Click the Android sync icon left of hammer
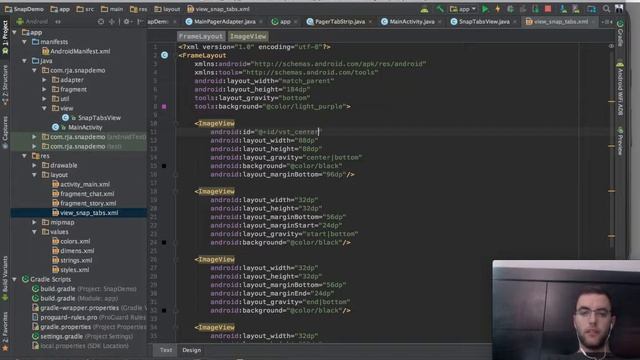 pos(424,9)
